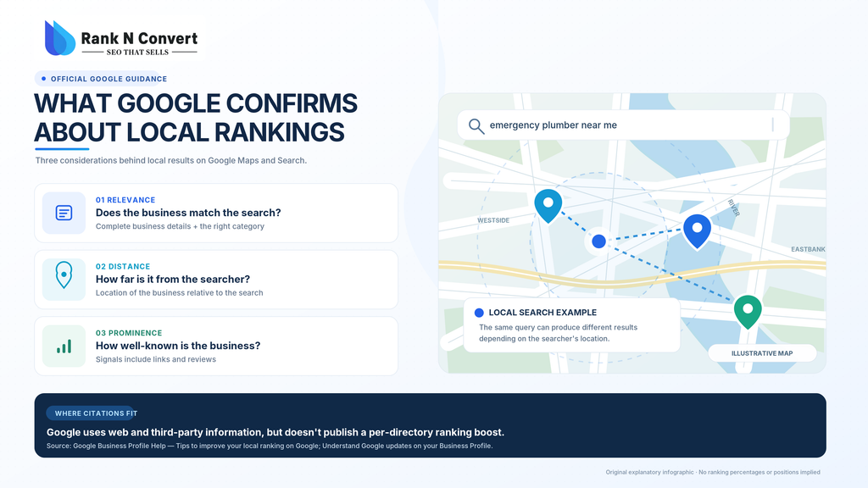
Task: Click the green map pin above Illustrative Map
Action: pos(748,312)
